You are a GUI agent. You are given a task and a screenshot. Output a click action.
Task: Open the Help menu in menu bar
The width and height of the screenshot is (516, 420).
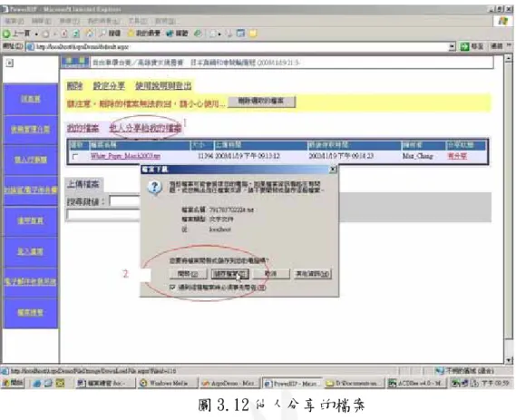point(165,22)
